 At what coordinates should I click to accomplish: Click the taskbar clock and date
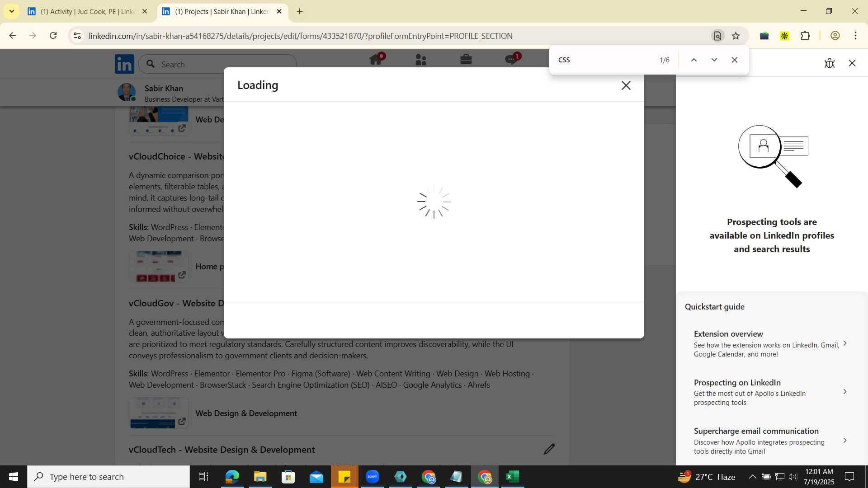coord(819,477)
